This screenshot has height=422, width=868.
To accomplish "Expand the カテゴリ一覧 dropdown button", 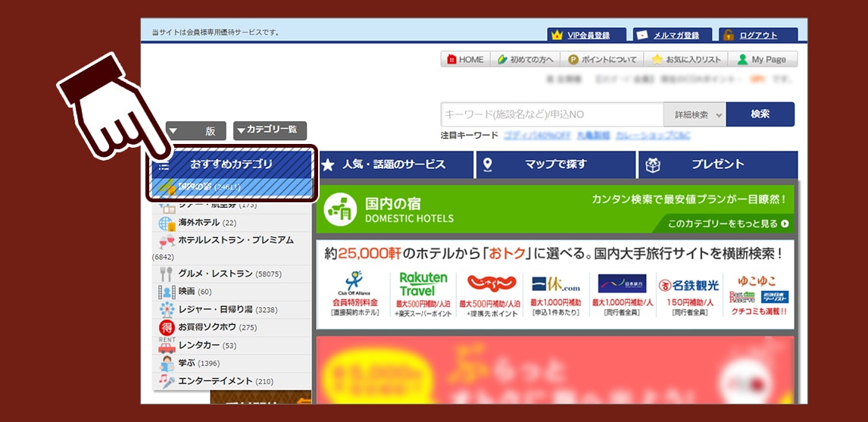I will pyautogui.click(x=270, y=130).
